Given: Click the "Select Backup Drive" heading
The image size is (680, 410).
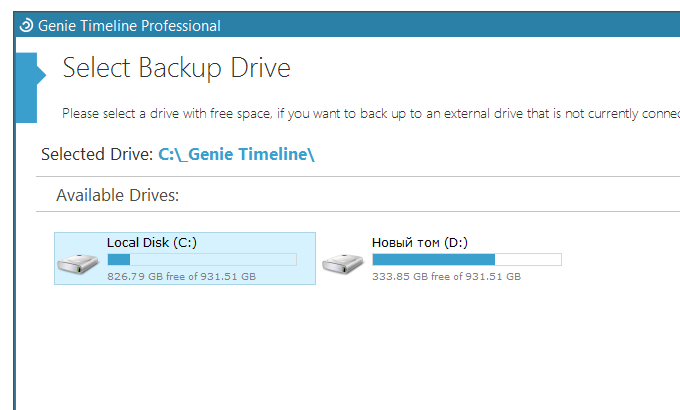Looking at the screenshot, I should click(x=176, y=68).
